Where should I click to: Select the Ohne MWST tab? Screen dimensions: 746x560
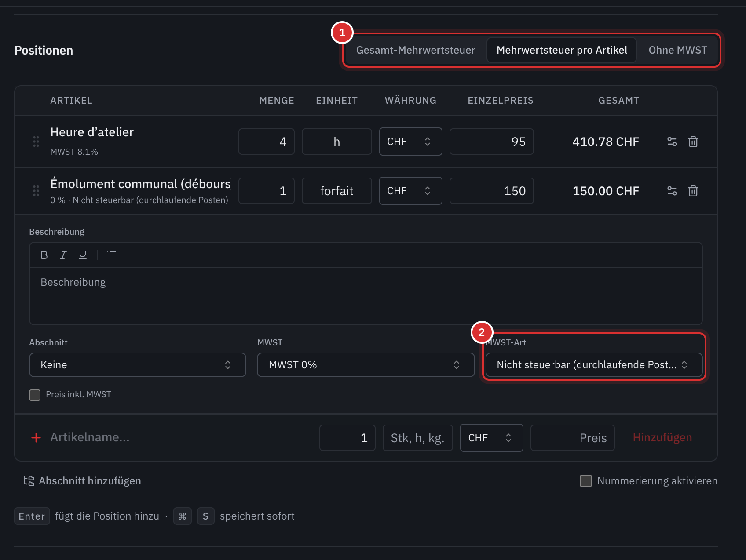677,50
